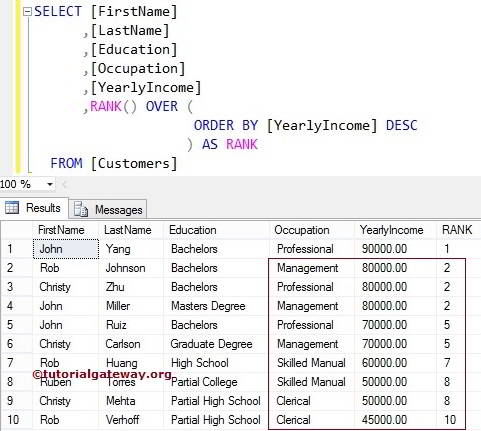Click the Masters Degree education cell

point(216,306)
